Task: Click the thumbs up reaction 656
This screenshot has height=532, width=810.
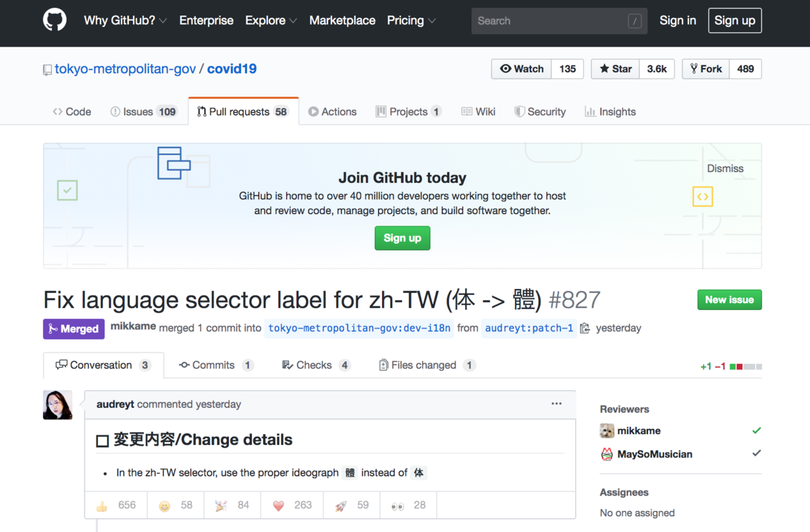Action: pyautogui.click(x=115, y=505)
